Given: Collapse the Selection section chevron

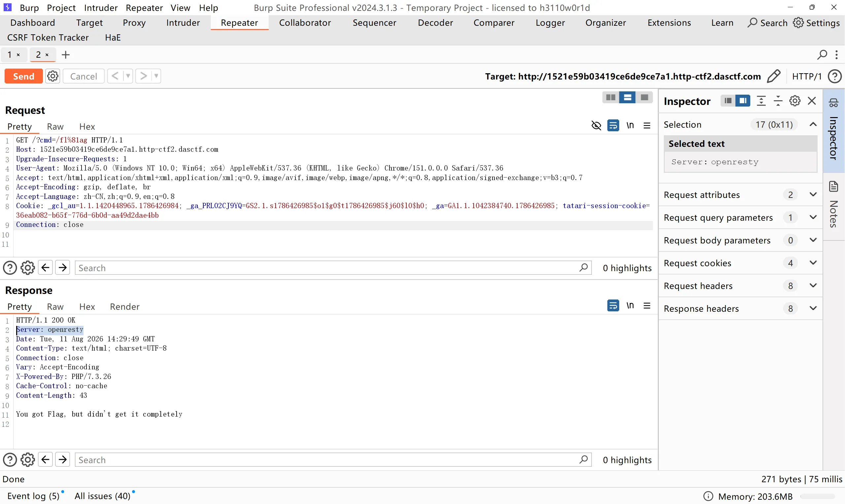Looking at the screenshot, I should click(x=813, y=124).
